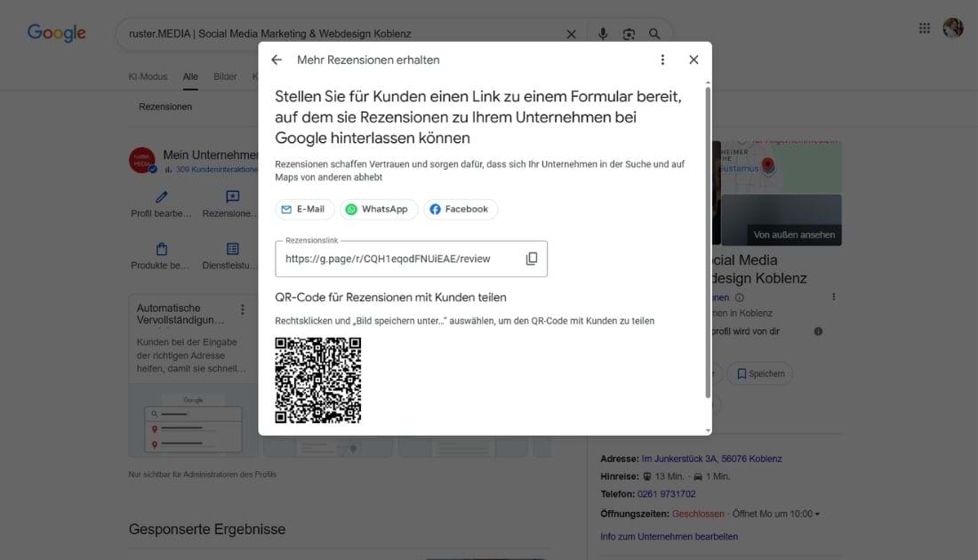978x560 pixels.
Task: Open the dialog's three-dot options menu
Action: coord(662,60)
